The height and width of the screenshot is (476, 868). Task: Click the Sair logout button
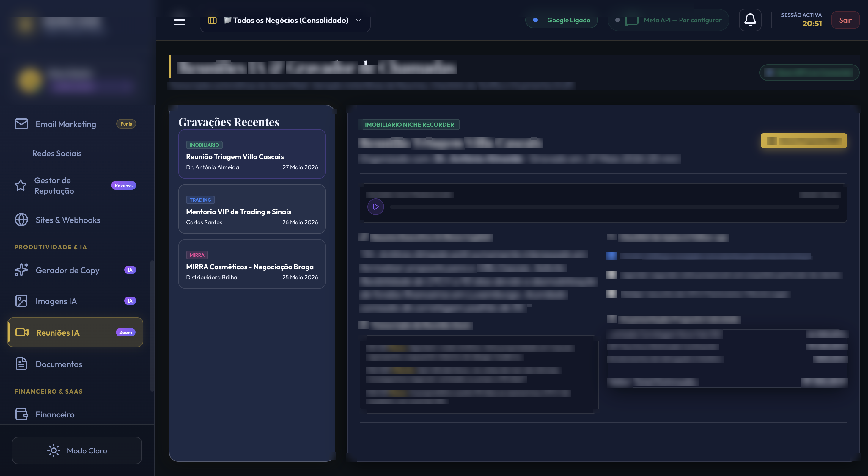[845, 20]
